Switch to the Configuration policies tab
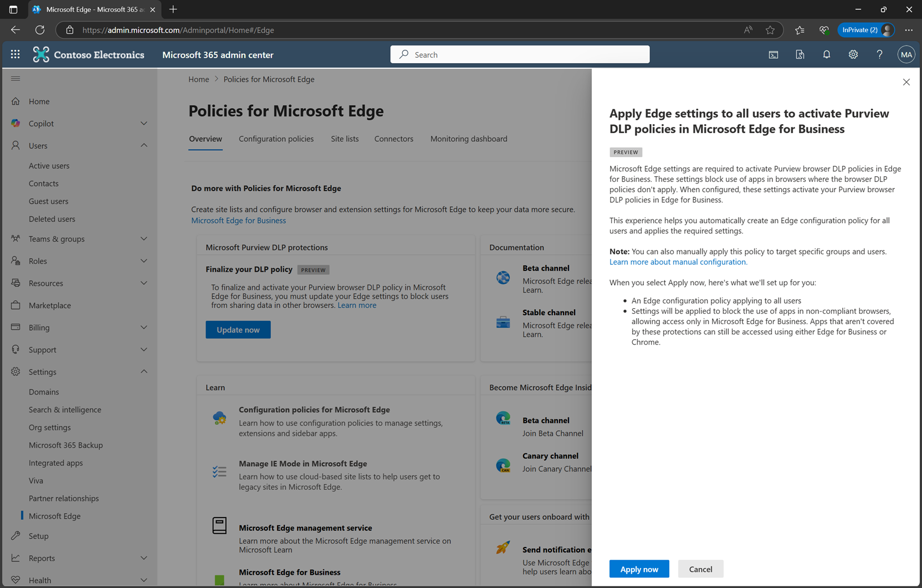 [x=276, y=139]
